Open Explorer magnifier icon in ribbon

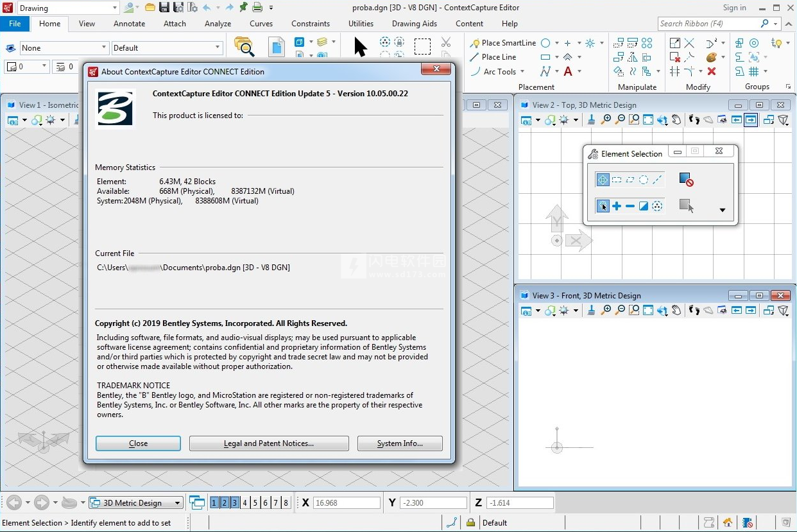244,47
